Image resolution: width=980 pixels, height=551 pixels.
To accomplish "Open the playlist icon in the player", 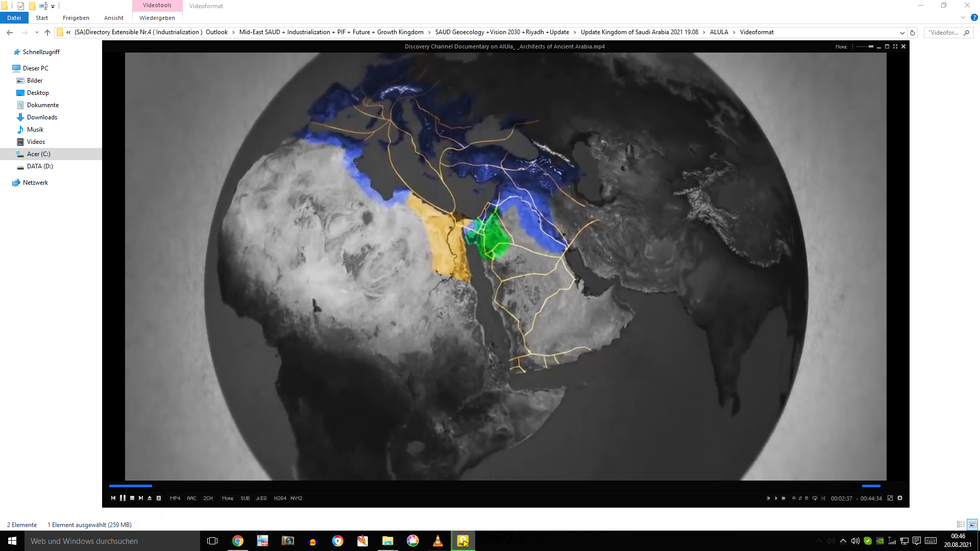I will coord(159,498).
